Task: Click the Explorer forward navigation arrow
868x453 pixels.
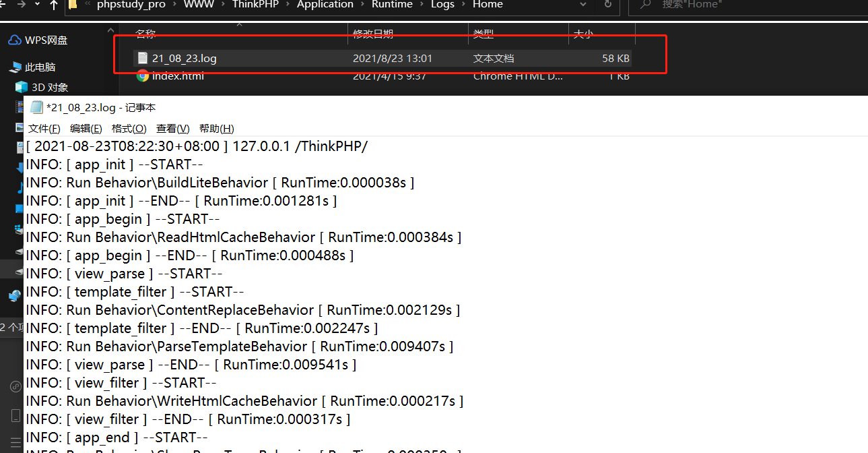Action: [x=20, y=4]
